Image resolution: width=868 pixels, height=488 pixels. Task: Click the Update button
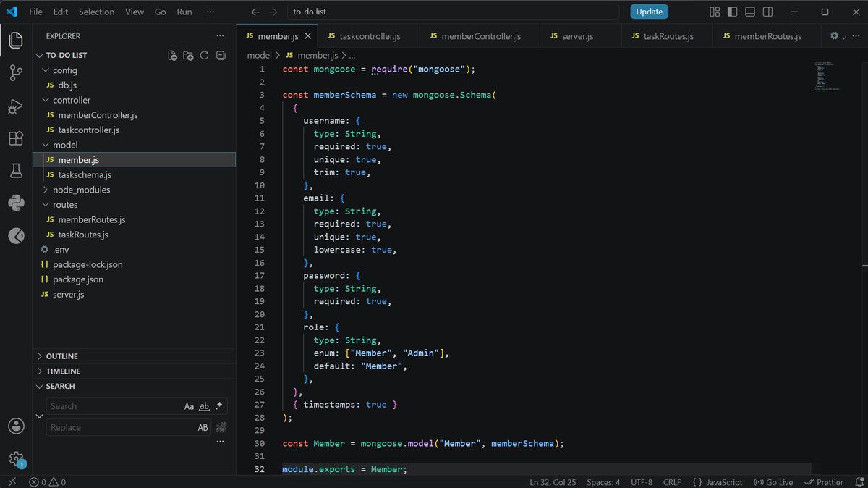pyautogui.click(x=649, y=12)
